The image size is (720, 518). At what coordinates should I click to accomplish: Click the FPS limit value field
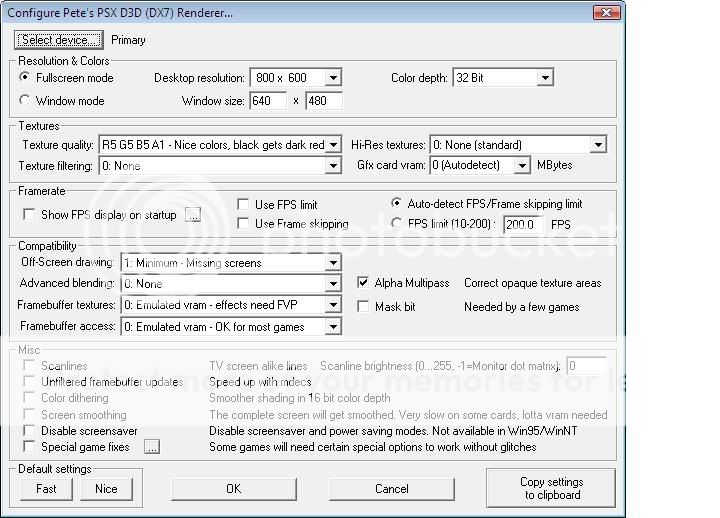click(523, 225)
